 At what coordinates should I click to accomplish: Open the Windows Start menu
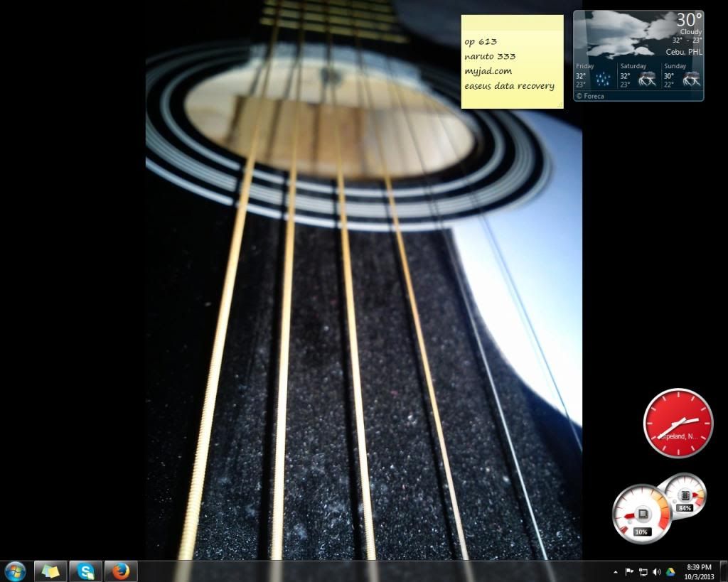click(14, 571)
